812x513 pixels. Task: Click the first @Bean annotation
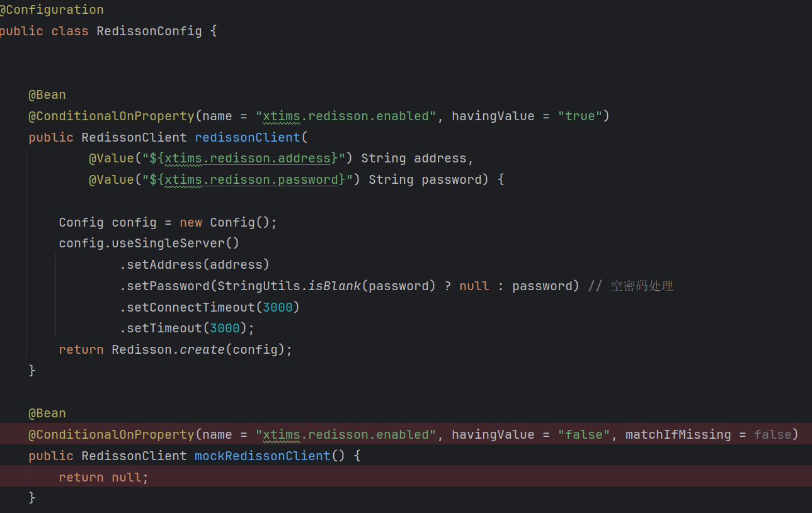coord(47,94)
